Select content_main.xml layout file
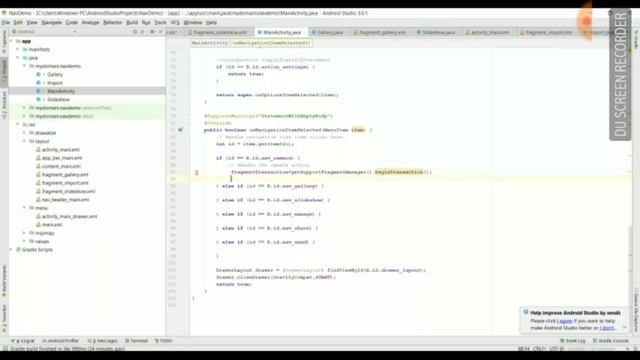 click(61, 167)
